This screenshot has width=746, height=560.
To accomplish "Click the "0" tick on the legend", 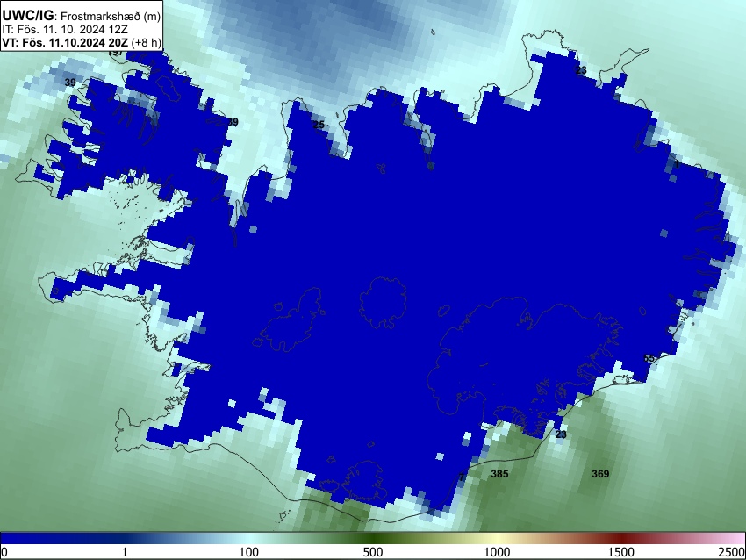I will 4,552.
